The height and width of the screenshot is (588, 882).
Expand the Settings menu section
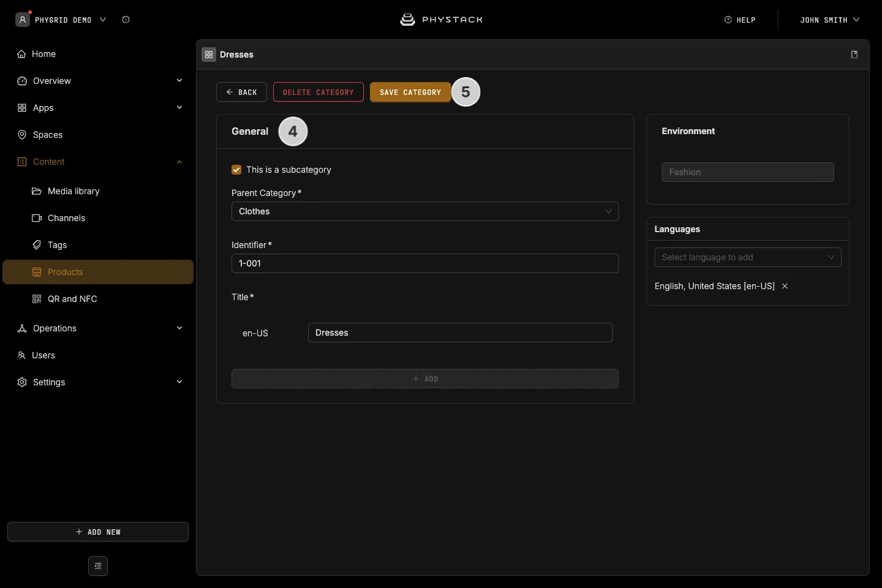point(98,382)
